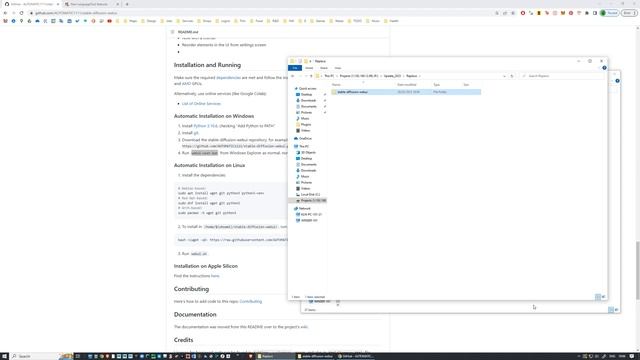Open Local Disk (C:) in the navigation pane
Image resolution: width=640 pixels, height=360 pixels.
click(x=310, y=195)
